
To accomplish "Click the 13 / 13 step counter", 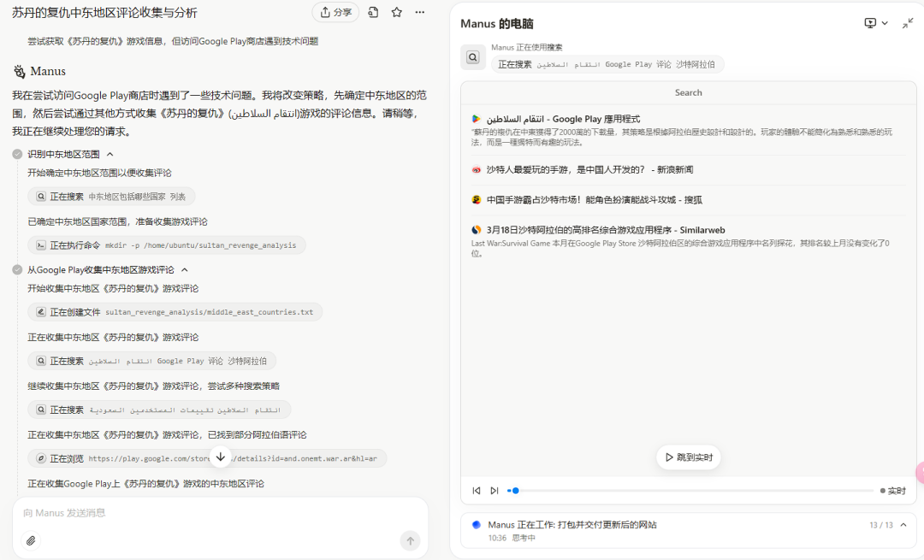I will (x=881, y=525).
